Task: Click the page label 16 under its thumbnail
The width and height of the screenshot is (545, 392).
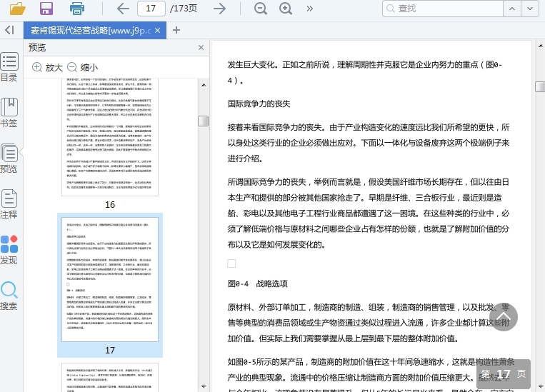Action: 110,205
